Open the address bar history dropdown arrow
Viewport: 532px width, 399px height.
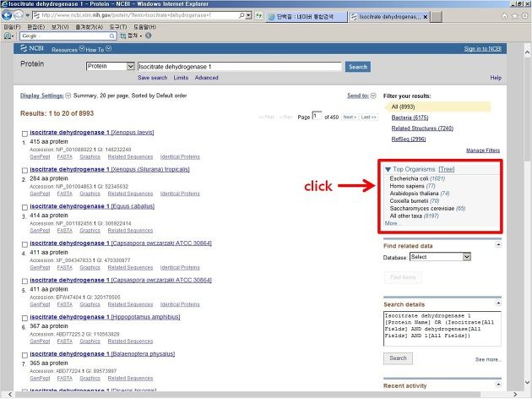[248, 15]
